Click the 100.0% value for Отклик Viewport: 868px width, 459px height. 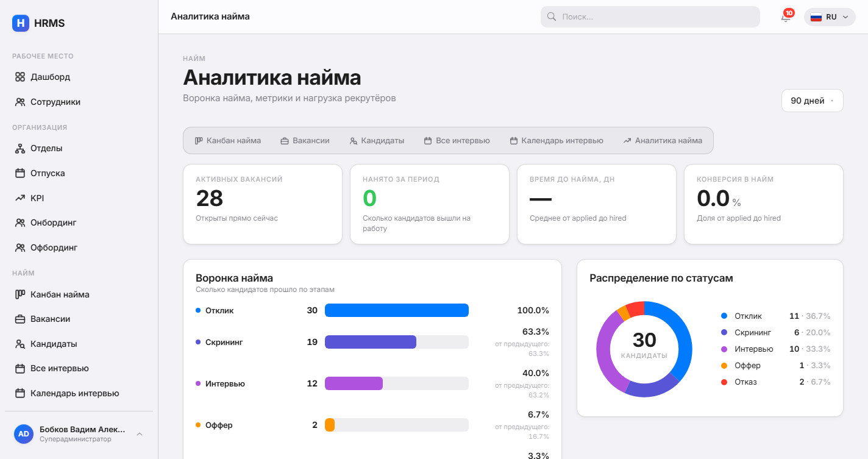533,310
